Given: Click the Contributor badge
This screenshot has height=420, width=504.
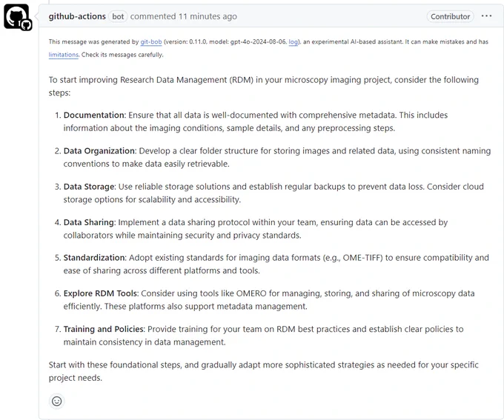Looking at the screenshot, I should pos(450,16).
